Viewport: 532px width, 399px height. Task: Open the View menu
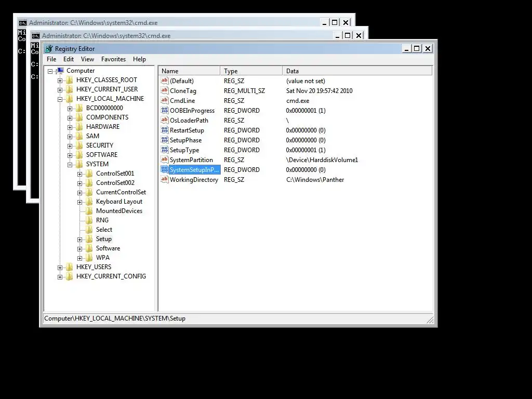coord(87,59)
